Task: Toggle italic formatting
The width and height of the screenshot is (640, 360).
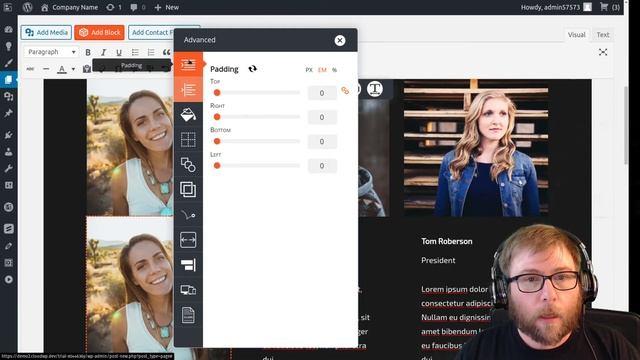Action: 103,52
